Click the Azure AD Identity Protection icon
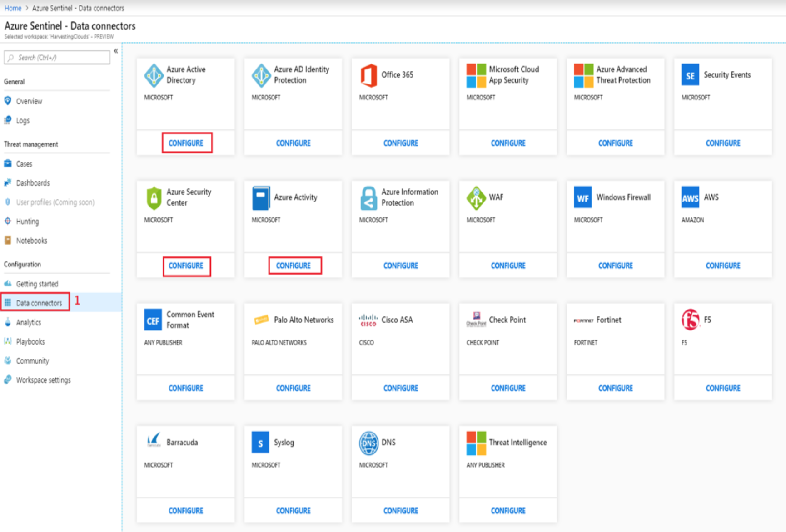The image size is (786, 532). (x=261, y=75)
